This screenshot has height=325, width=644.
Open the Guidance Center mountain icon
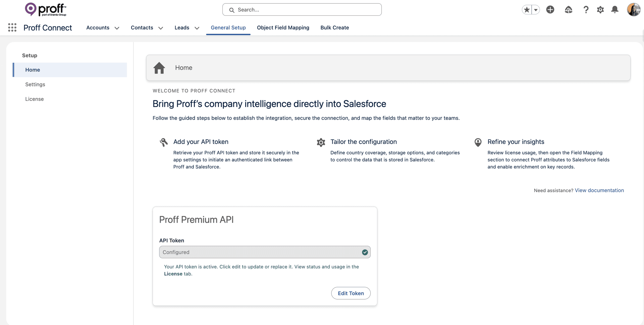(x=568, y=10)
